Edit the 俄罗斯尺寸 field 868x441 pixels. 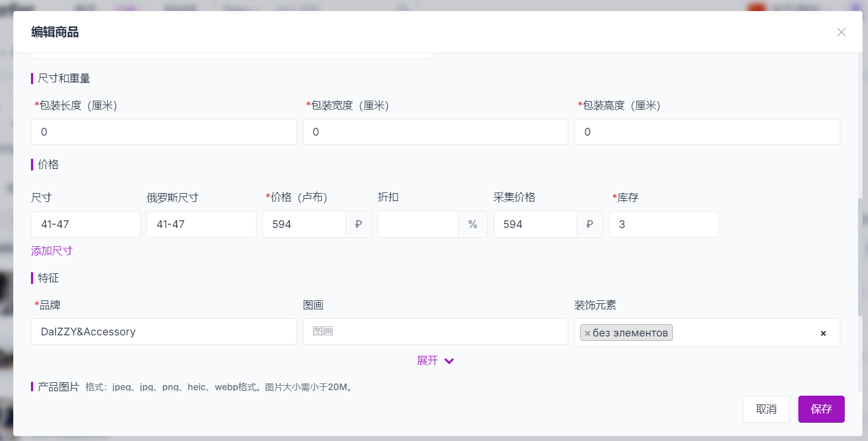point(201,225)
